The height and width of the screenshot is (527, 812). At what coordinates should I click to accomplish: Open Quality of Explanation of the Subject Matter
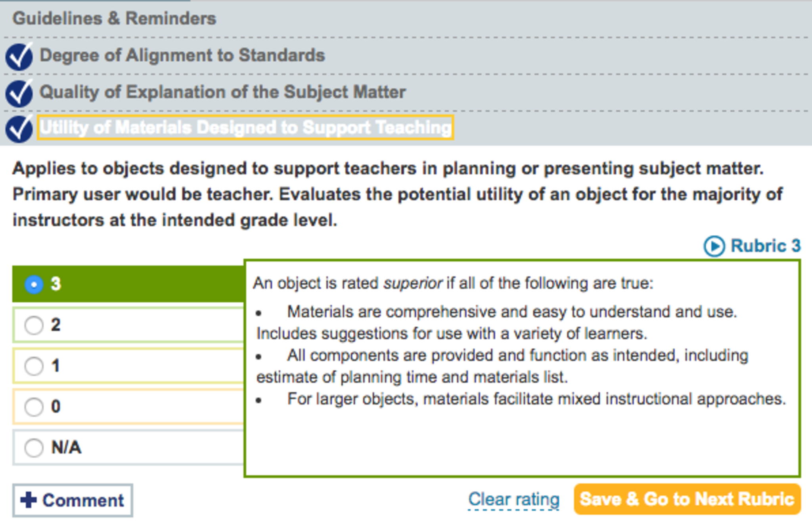click(222, 92)
